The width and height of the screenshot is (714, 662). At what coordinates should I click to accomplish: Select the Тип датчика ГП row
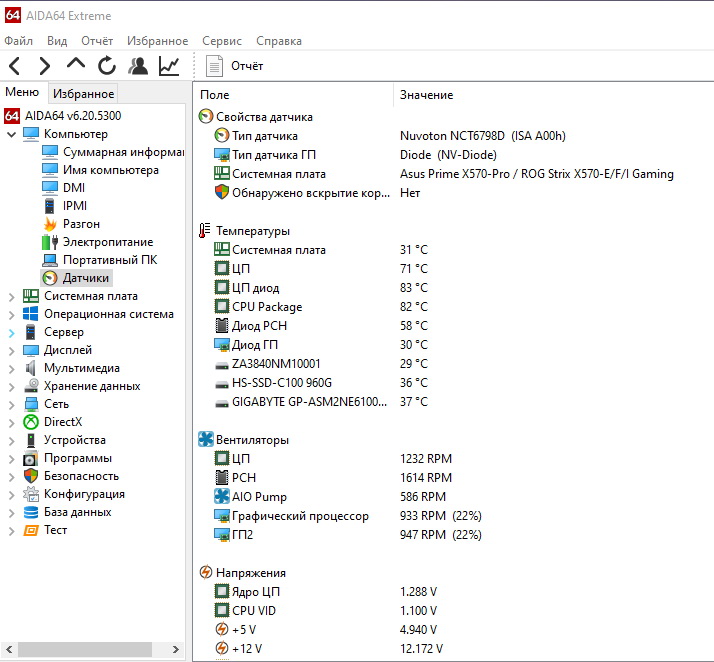click(x=453, y=155)
